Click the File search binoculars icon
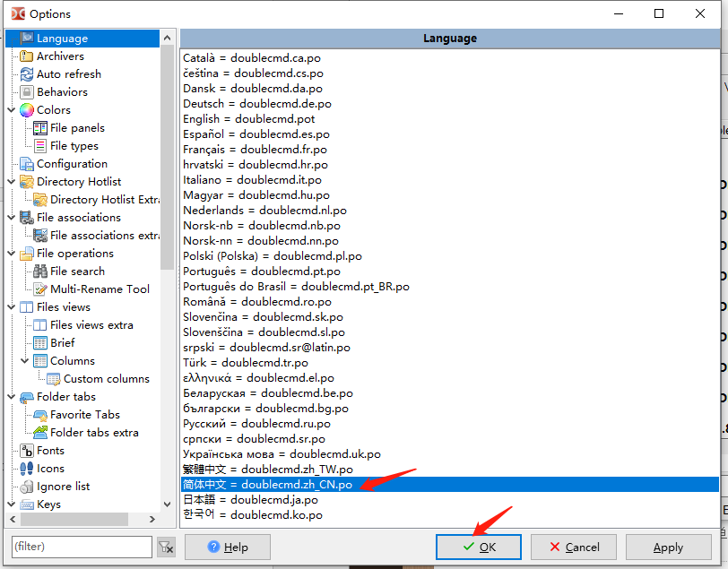Image resolution: width=728 pixels, height=569 pixels. [40, 272]
